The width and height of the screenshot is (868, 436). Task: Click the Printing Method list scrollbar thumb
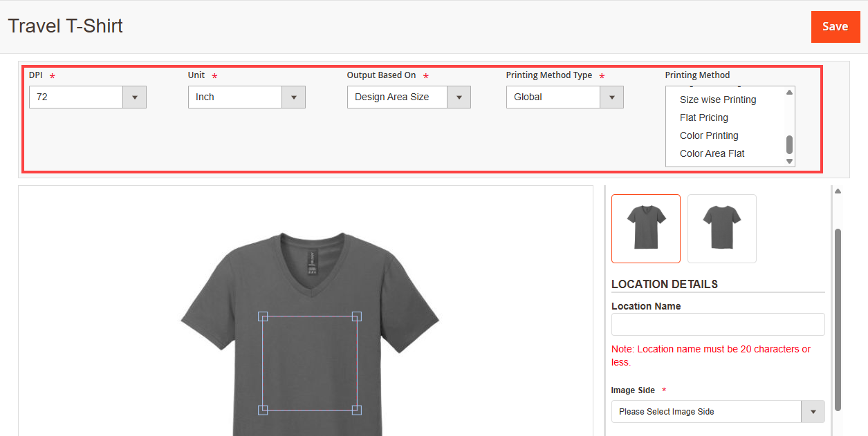point(790,144)
